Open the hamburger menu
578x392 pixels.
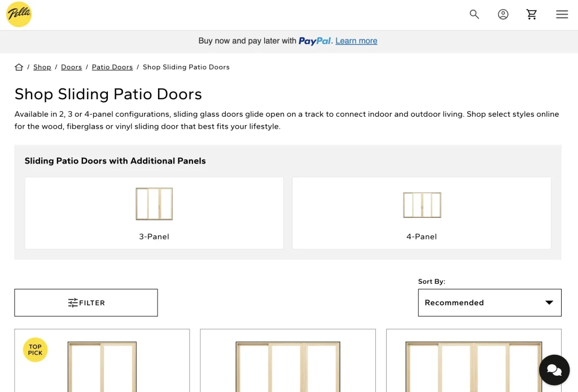point(562,15)
